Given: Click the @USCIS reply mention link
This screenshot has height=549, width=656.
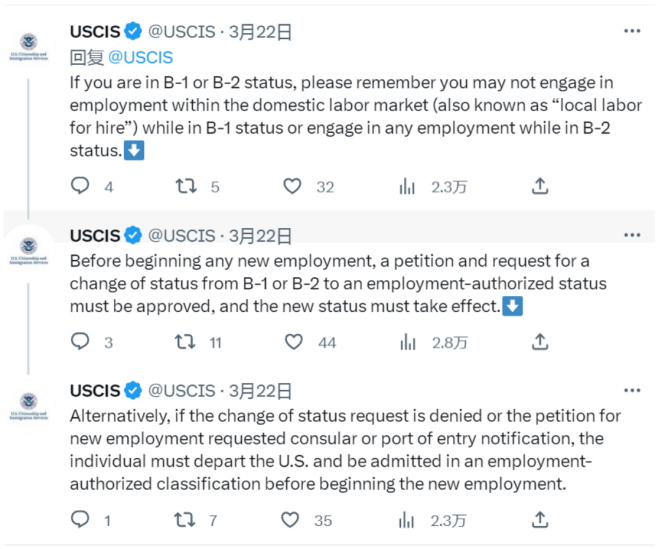Looking at the screenshot, I should [139, 57].
